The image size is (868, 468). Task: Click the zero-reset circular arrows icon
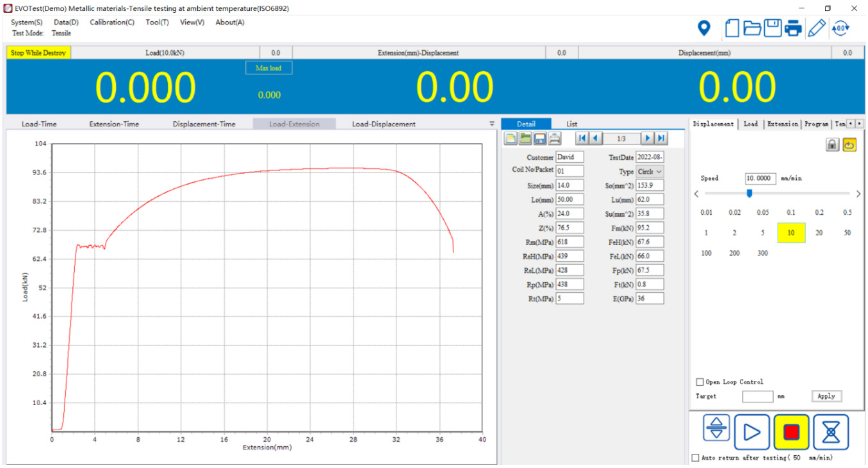[x=840, y=28]
